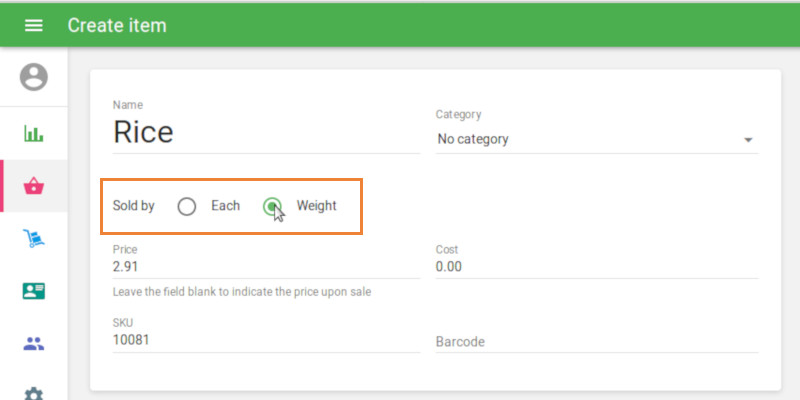Screen dimensions: 800x400
Task: Select the Each radio button
Action: (187, 207)
